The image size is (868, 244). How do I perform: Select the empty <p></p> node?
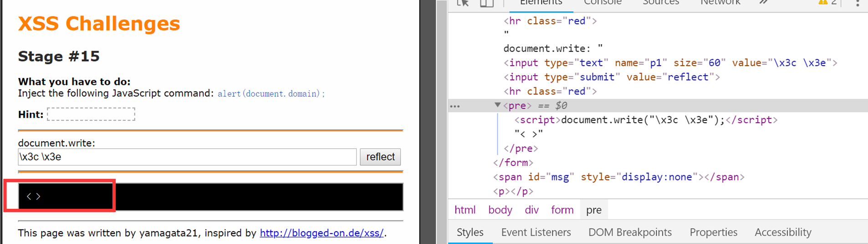pyautogui.click(x=513, y=192)
